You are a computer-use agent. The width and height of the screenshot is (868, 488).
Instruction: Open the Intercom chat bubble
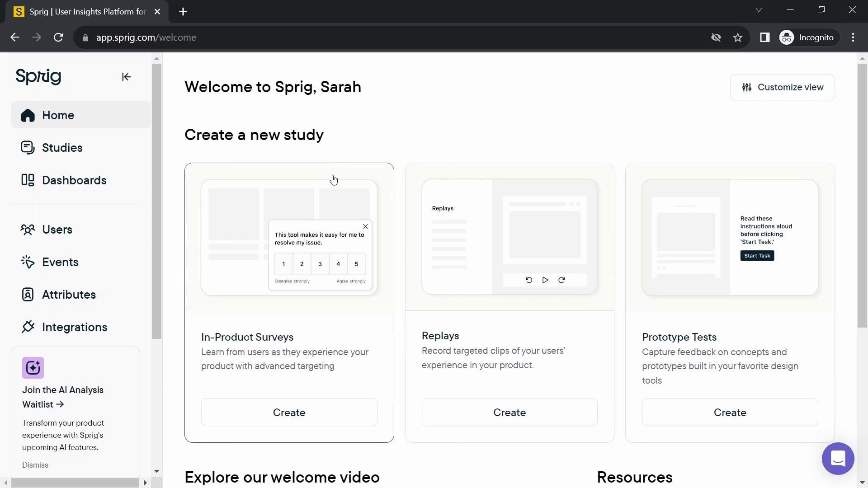[838, 459]
